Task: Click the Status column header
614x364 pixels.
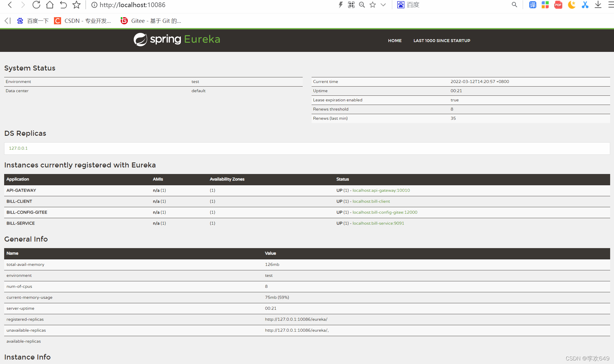Action: (343, 179)
